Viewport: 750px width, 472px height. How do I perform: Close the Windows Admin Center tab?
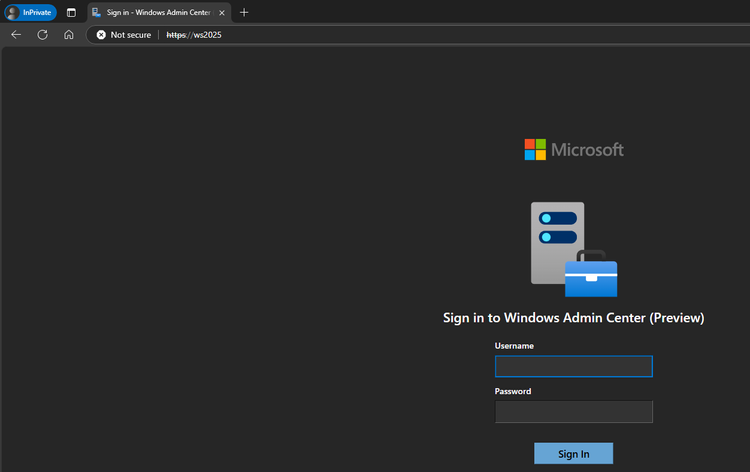222,13
